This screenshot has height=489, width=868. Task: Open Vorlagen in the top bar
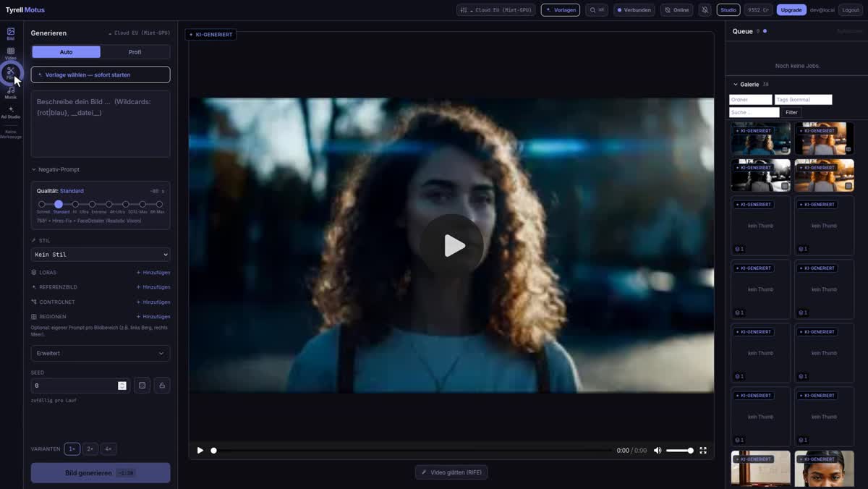point(561,10)
